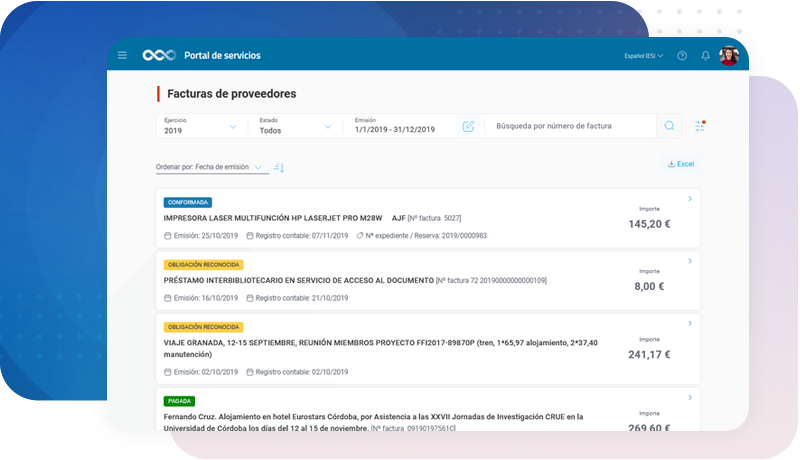Expand the Estado Todos dropdown
The width and height of the screenshot is (800, 460).
click(x=295, y=126)
